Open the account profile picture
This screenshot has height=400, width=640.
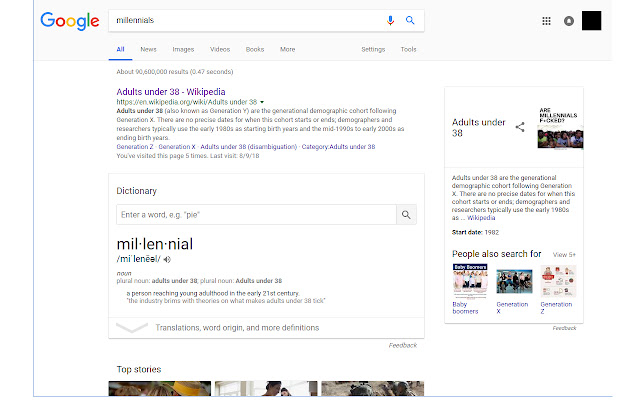591,21
